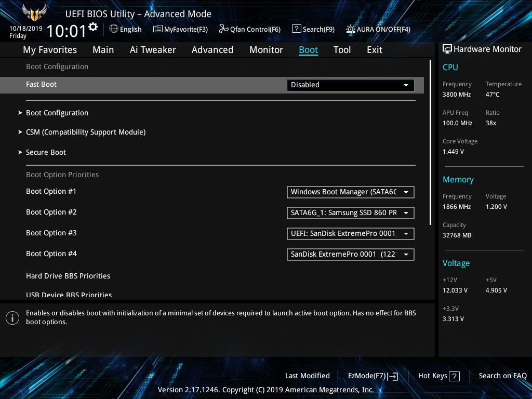Image resolution: width=532 pixels, height=399 pixels.
Task: Click the TUF logo emblem
Action: point(34,13)
